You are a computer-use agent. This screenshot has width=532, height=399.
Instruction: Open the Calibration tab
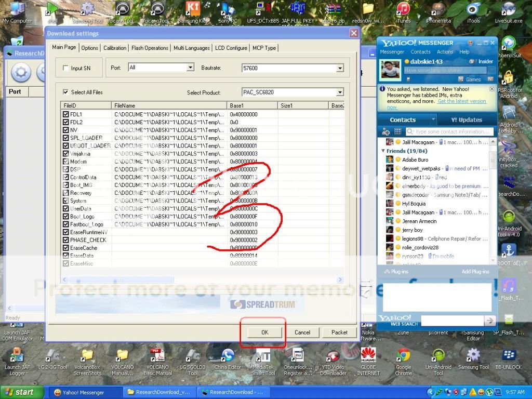point(115,48)
